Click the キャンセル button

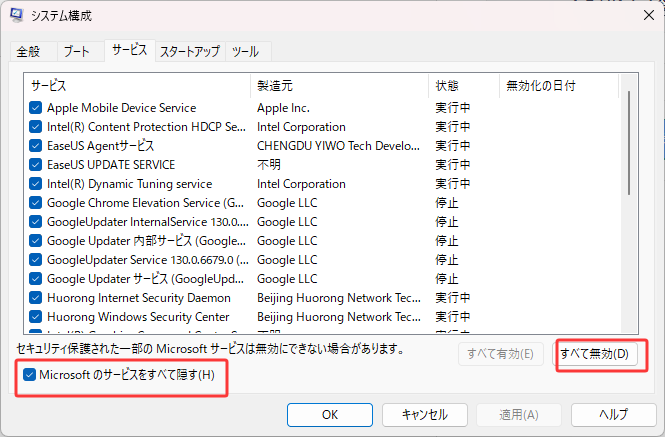coord(425,415)
